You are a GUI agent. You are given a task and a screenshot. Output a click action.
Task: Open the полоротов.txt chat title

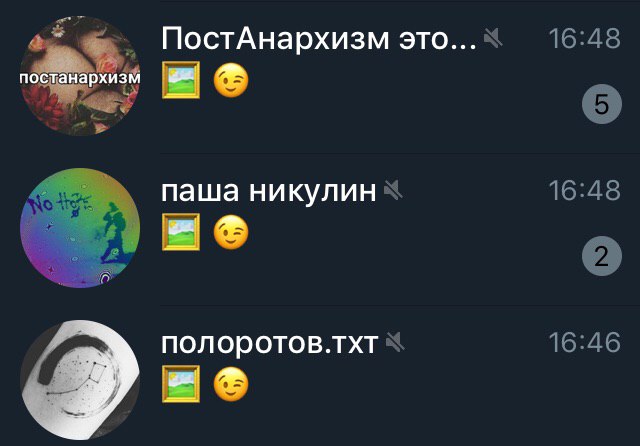(x=270, y=343)
